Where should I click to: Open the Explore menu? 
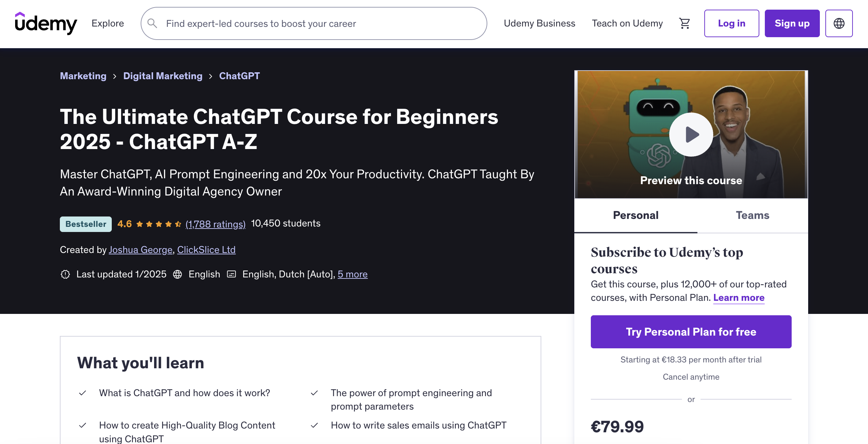click(x=107, y=23)
